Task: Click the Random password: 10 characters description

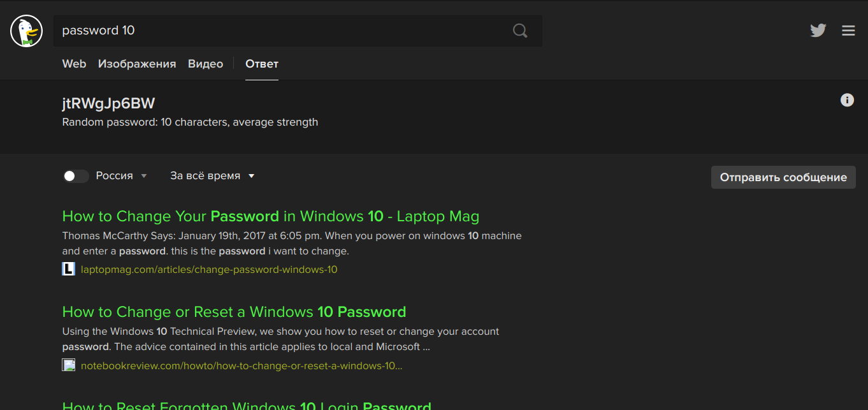Action: click(x=190, y=122)
